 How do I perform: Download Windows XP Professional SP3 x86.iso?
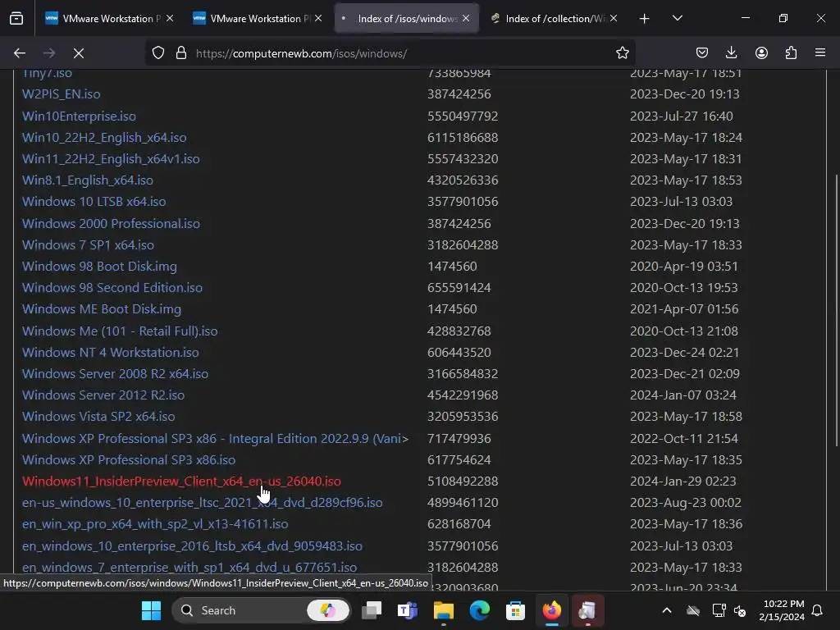[x=129, y=460]
